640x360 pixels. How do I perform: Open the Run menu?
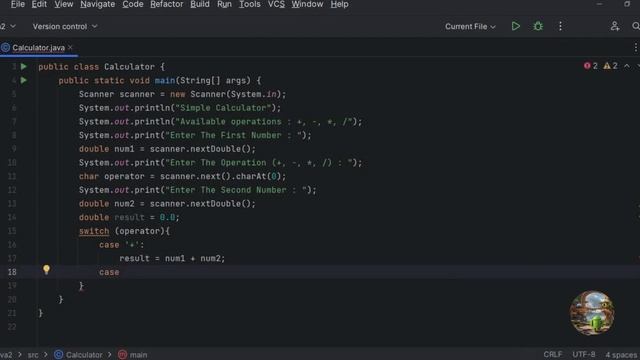coord(224,4)
